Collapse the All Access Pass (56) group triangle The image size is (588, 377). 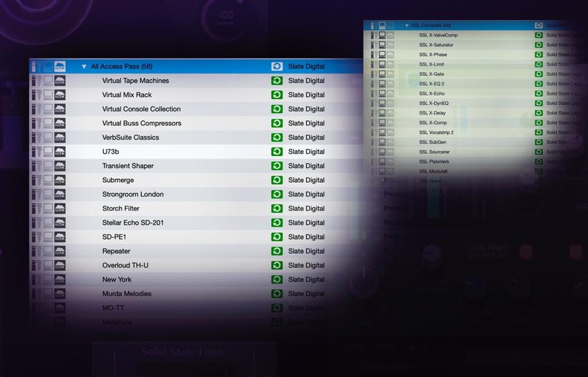[x=84, y=66]
